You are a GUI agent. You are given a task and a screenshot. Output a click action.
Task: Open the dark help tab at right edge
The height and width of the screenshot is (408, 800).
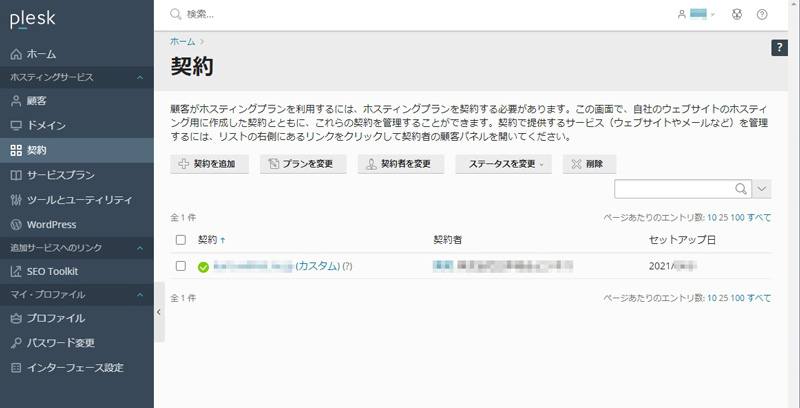click(780, 48)
